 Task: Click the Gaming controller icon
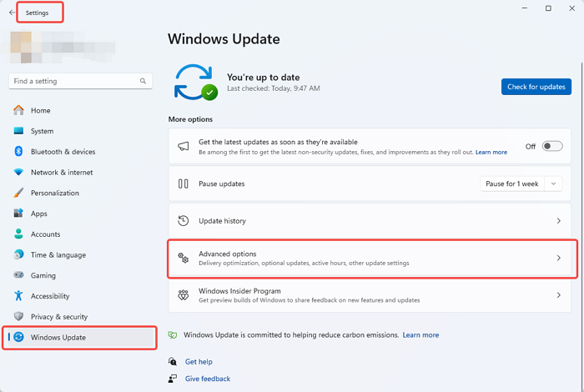tap(18, 275)
